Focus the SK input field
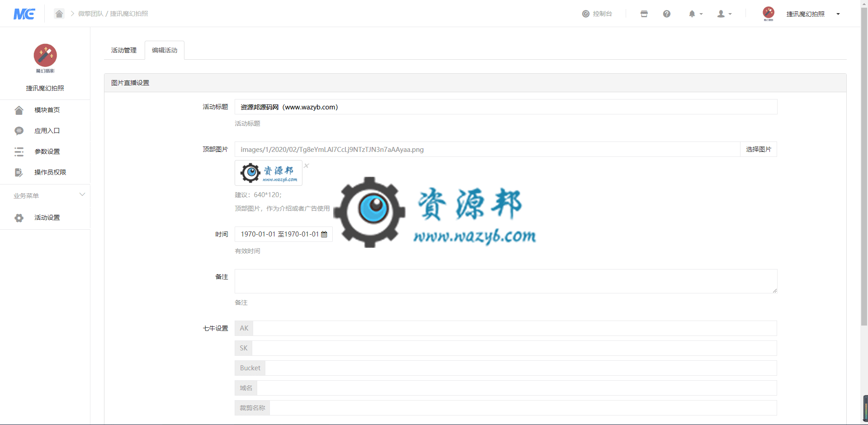 click(514, 348)
